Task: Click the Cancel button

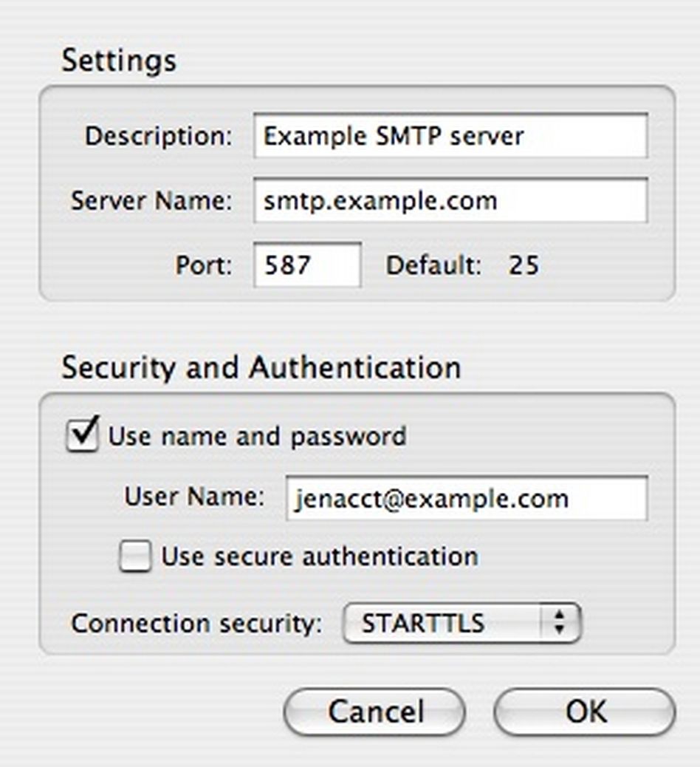Action: [x=374, y=712]
